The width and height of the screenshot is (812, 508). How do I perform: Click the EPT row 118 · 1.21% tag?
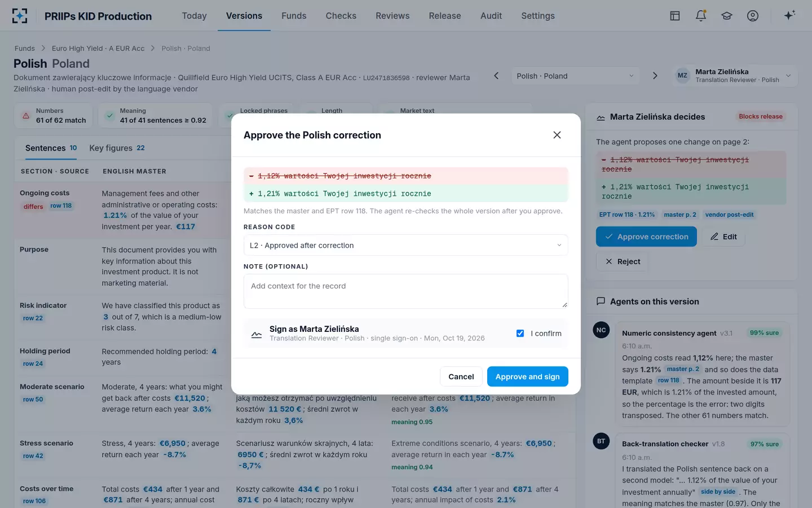click(627, 214)
